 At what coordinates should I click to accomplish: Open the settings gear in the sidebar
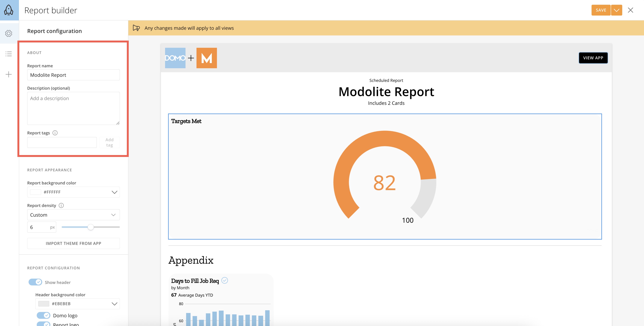click(x=9, y=33)
